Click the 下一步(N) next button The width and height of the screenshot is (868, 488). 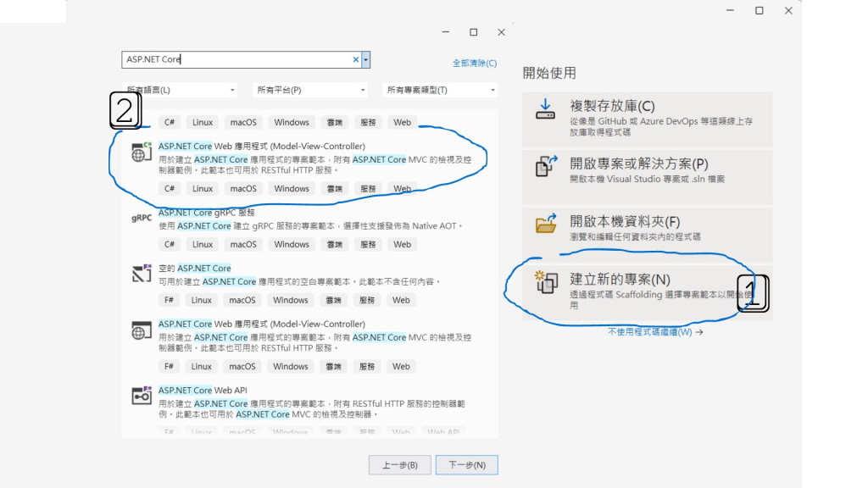[x=467, y=465]
